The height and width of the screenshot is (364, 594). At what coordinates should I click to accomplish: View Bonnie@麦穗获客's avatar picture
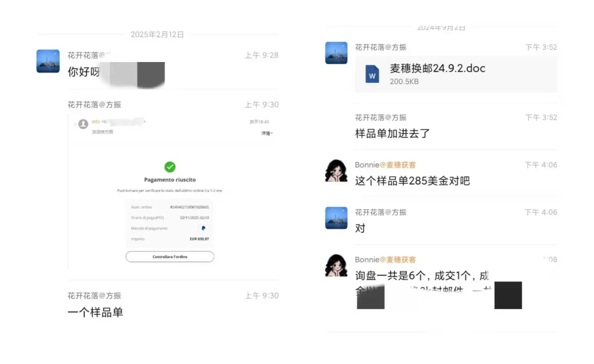(x=336, y=172)
